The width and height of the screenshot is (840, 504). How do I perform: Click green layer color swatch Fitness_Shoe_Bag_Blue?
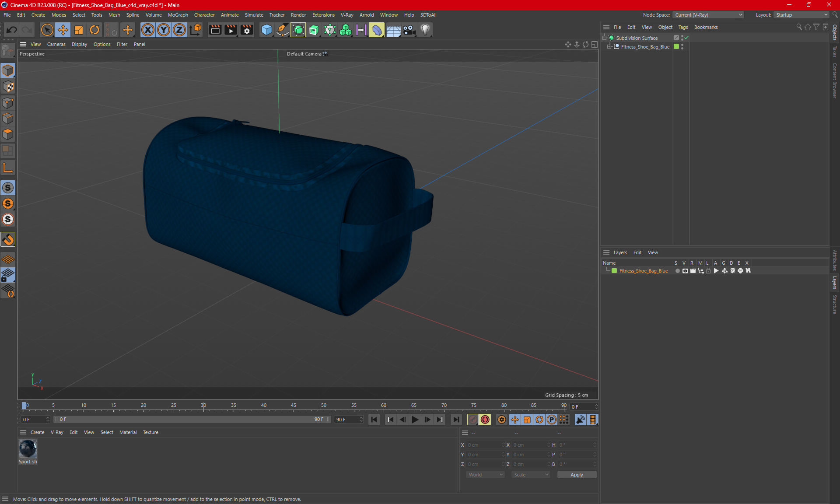tap(614, 271)
